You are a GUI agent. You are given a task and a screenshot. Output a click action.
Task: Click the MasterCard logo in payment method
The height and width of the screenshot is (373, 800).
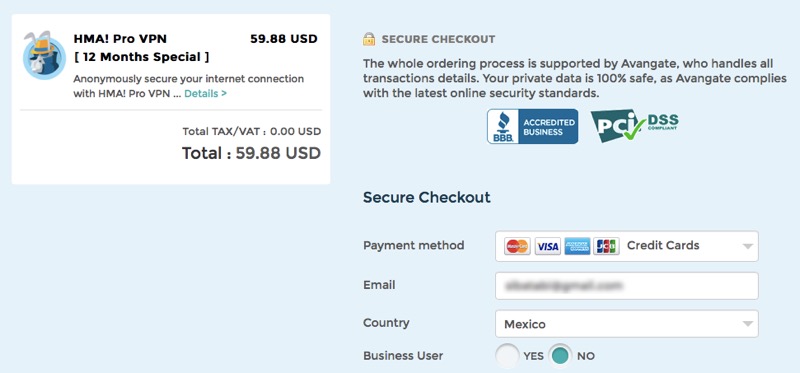pyautogui.click(x=517, y=246)
